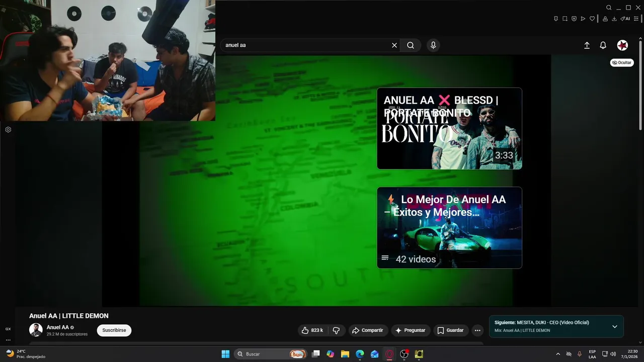Open the Anuel AA channel avatar
644x362 pixels.
pyautogui.click(x=36, y=330)
